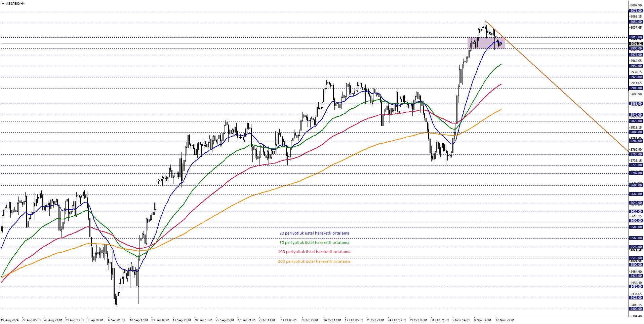Click the 17 Oct 05:01 time axis label
This screenshot has height=324, width=644.
354,320
